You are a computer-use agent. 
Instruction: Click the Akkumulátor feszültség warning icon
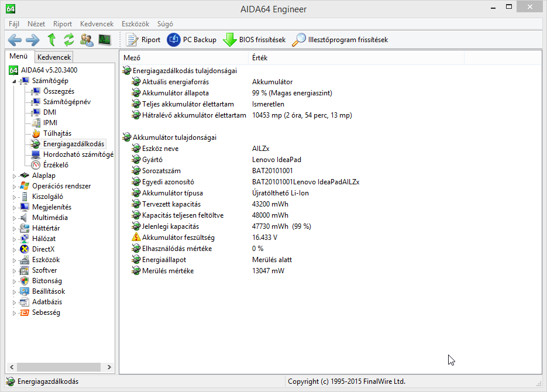pos(136,238)
